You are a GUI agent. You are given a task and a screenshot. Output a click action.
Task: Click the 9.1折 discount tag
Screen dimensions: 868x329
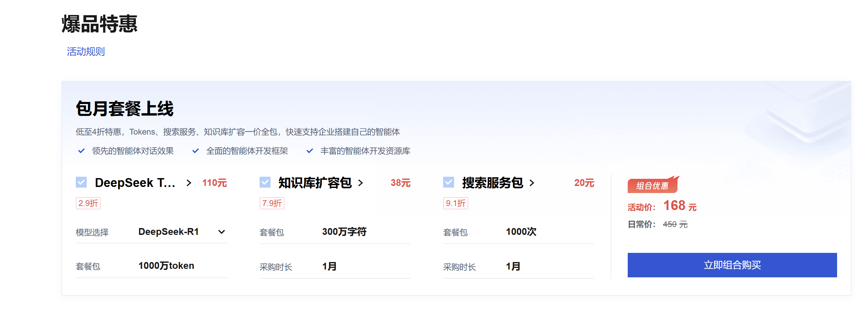pyautogui.click(x=455, y=203)
